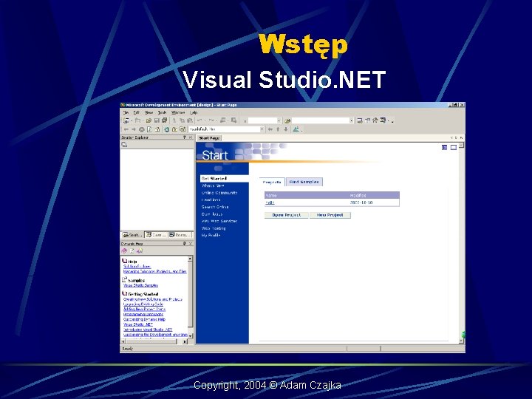Expand the Find combo box dropdown
Viewport: 532px width, 399px height.
pyautogui.click(x=352, y=120)
